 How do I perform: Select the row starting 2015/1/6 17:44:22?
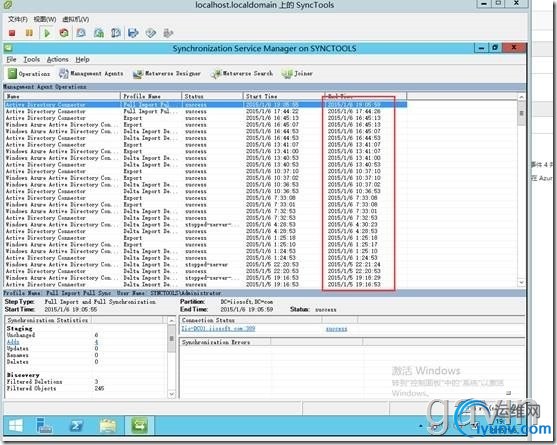point(205,112)
